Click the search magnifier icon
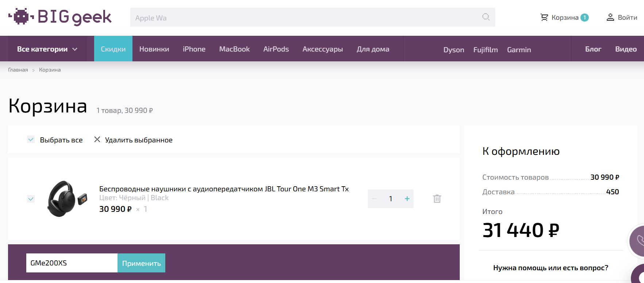 486,17
